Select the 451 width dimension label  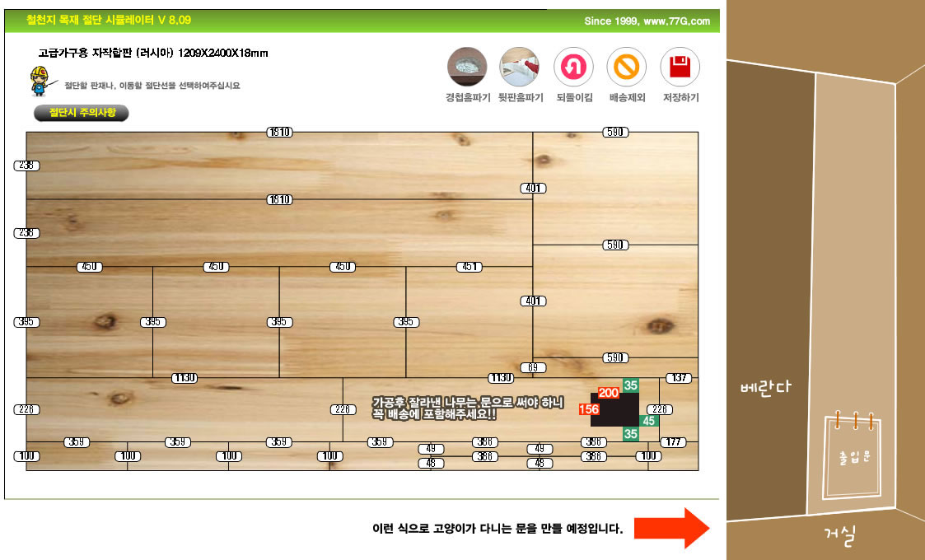coord(470,267)
